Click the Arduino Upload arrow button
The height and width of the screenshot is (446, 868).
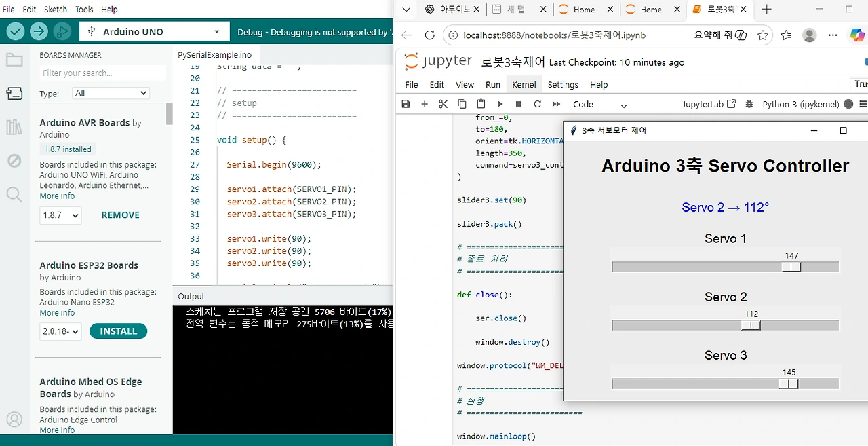click(39, 32)
